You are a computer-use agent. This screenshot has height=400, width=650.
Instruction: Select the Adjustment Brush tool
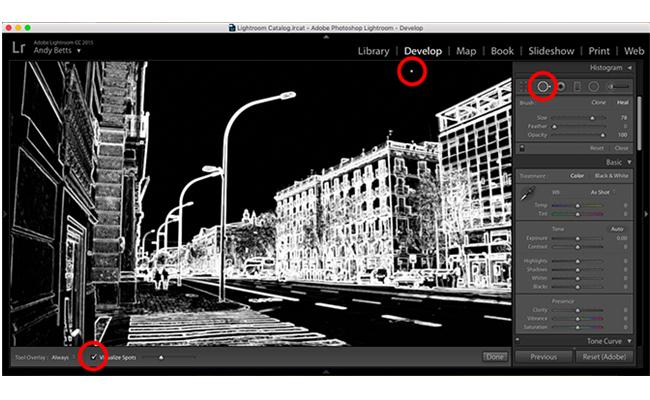(x=618, y=87)
